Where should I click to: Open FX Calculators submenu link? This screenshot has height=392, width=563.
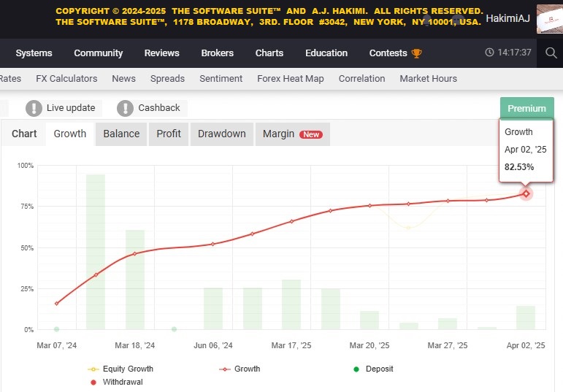coord(66,79)
